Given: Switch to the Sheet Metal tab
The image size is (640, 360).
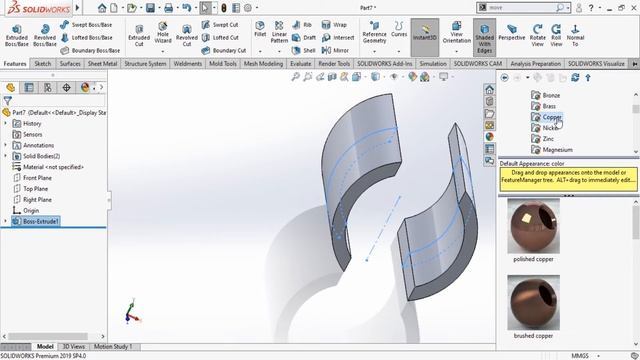Looking at the screenshot, I should pyautogui.click(x=102, y=64).
